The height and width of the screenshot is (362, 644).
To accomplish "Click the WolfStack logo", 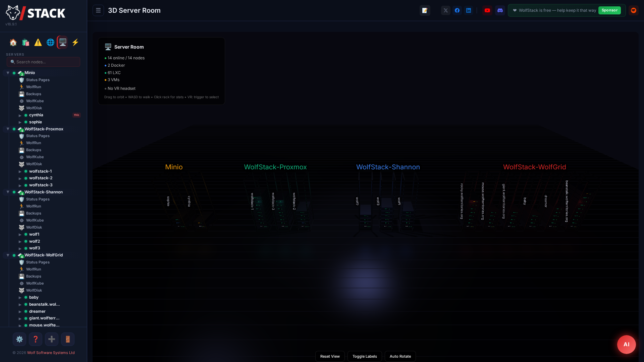I will pyautogui.click(x=36, y=13).
